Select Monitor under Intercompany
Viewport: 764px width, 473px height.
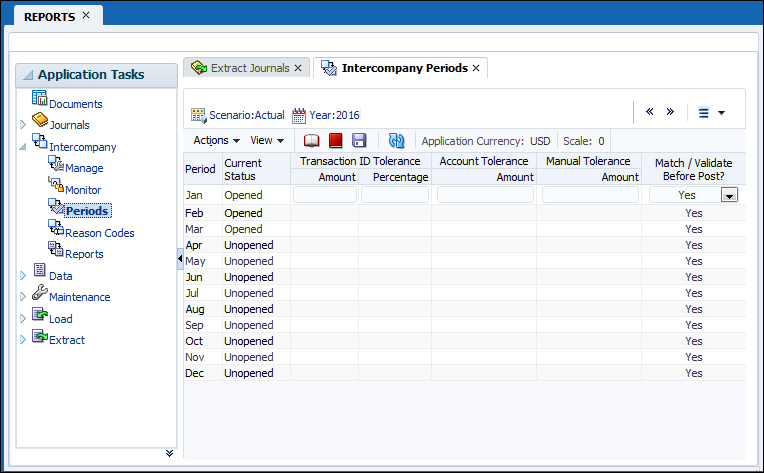[83, 190]
